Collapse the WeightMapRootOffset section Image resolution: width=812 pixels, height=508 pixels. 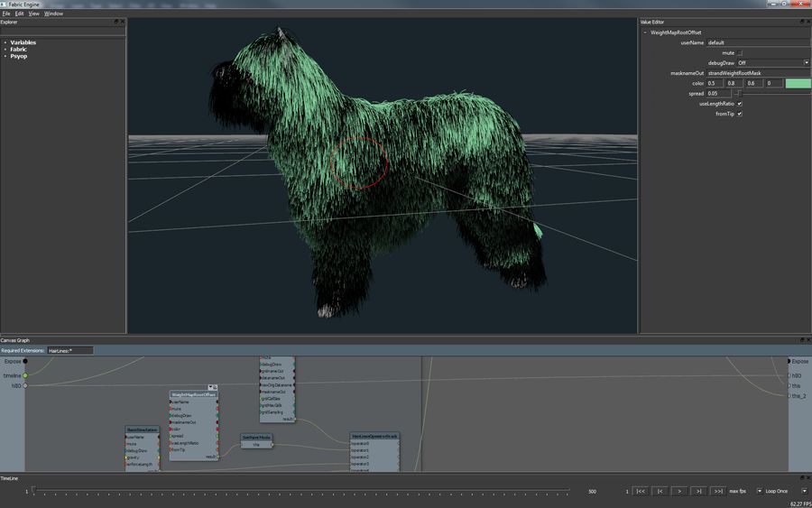[x=644, y=32]
